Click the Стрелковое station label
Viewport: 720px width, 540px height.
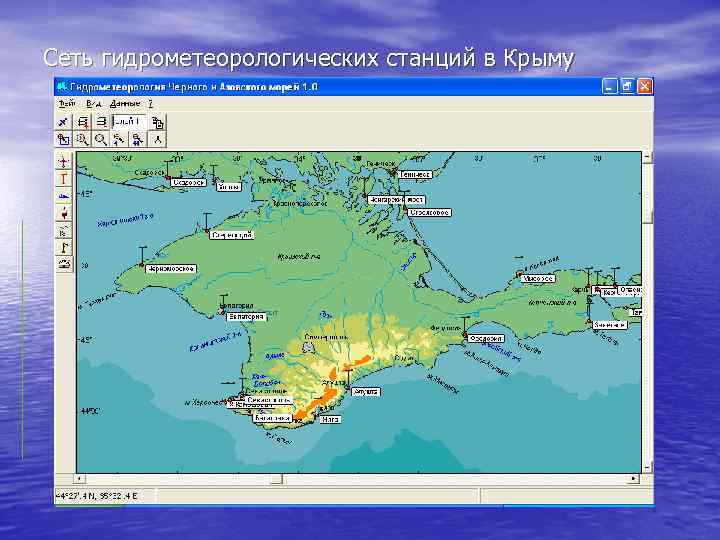(429, 213)
